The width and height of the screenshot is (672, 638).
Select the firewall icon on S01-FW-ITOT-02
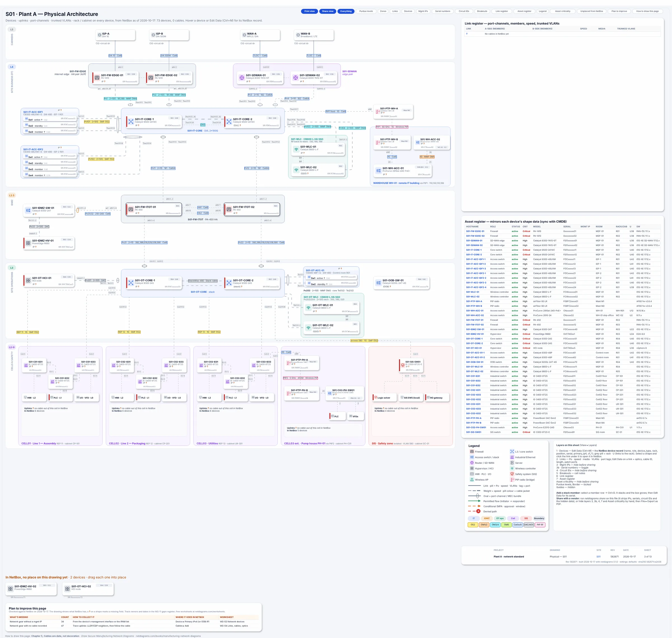coord(229,209)
